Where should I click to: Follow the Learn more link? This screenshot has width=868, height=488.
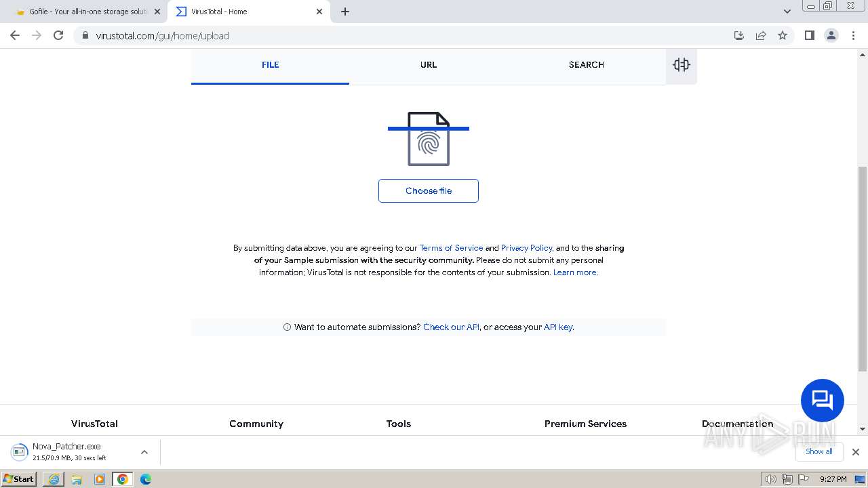[x=575, y=272]
